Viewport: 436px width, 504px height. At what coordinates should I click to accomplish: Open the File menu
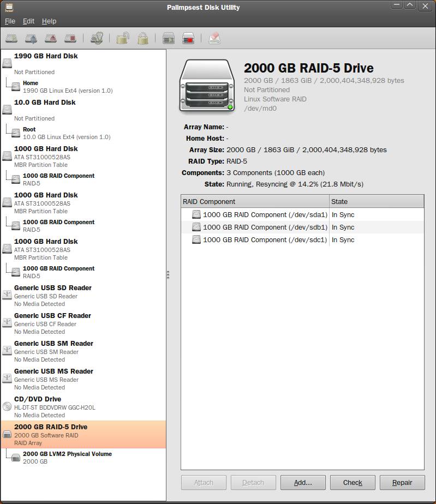pyautogui.click(x=10, y=21)
